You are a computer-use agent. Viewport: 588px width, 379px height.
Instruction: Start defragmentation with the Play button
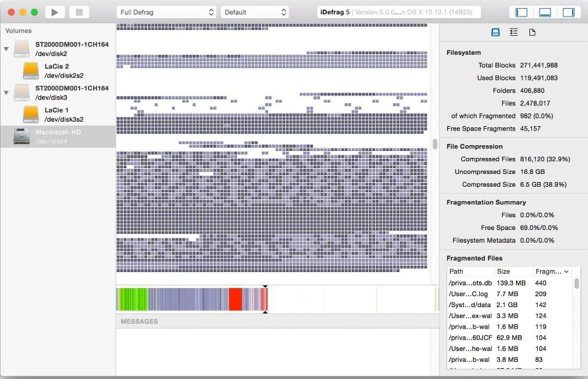pyautogui.click(x=55, y=12)
